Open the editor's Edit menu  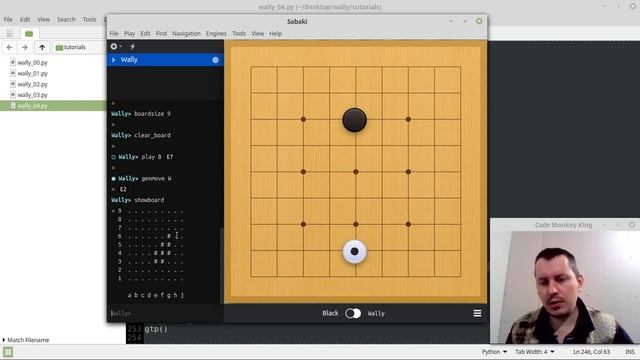point(25,19)
